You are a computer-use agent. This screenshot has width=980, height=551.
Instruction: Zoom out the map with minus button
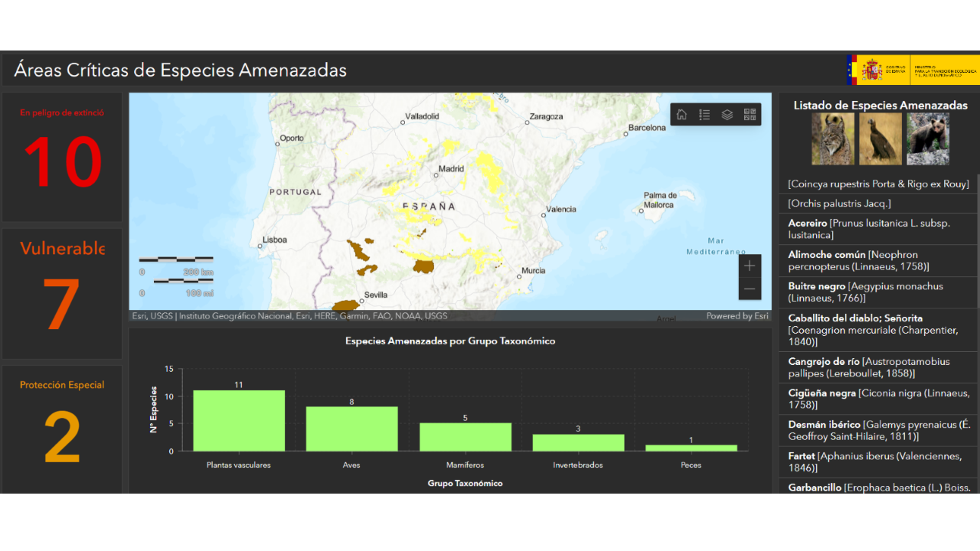point(750,289)
